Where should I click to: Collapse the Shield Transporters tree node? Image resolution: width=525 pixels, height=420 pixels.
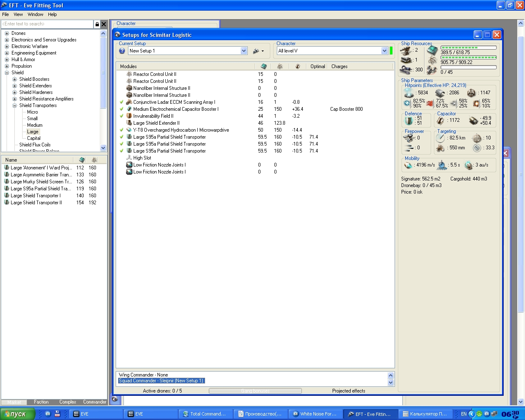14,105
